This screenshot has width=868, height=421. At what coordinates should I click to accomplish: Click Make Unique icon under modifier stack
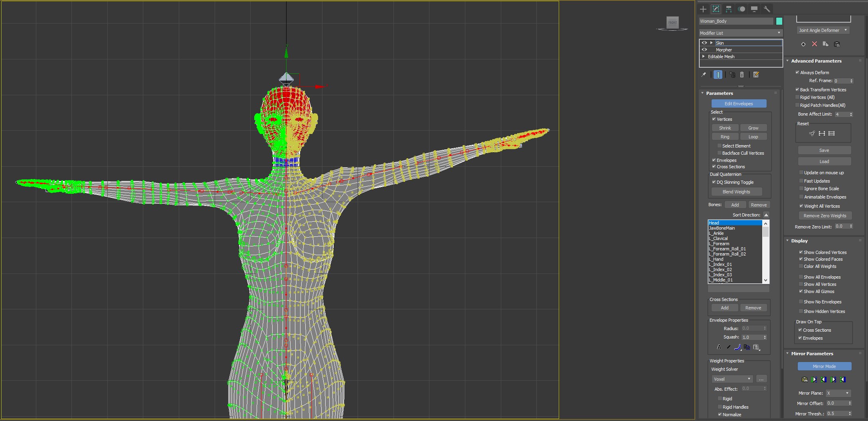coord(732,75)
